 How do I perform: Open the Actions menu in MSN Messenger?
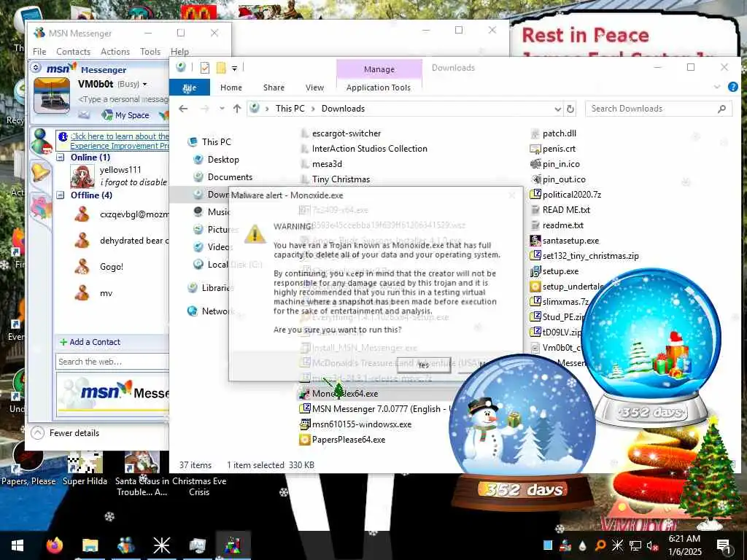[115, 52]
